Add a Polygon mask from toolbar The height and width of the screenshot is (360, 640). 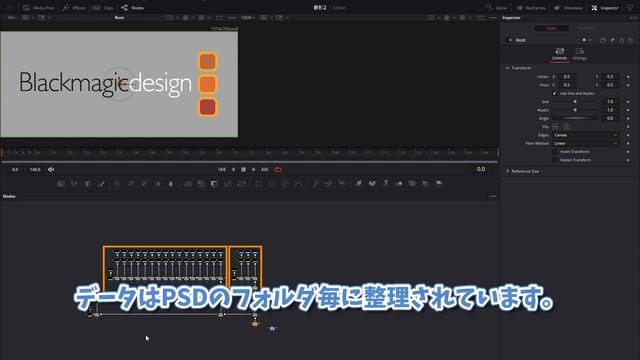(285, 184)
